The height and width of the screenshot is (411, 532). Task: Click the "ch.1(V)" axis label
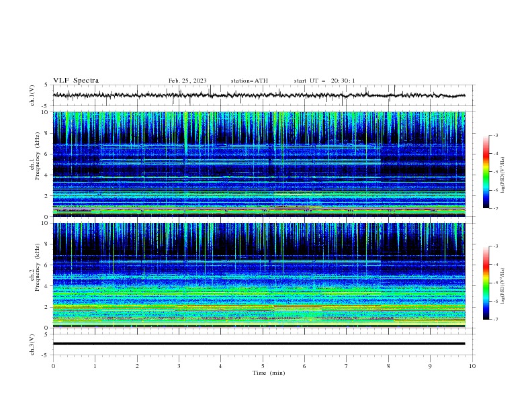[32, 95]
